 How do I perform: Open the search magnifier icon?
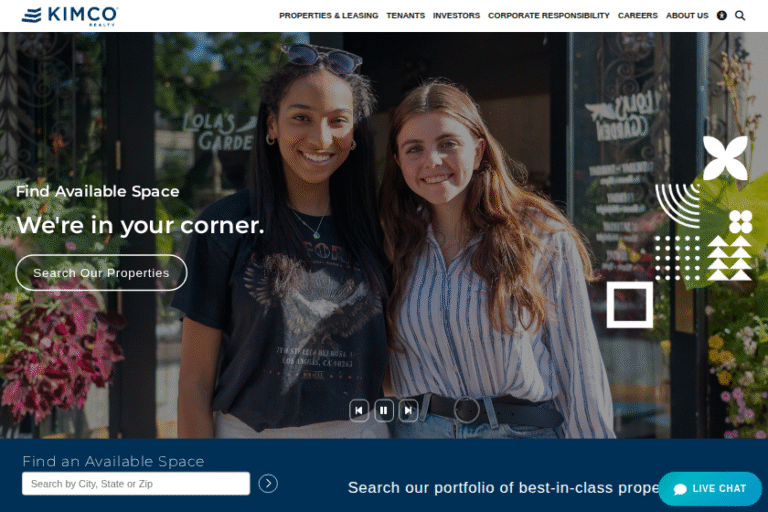click(x=740, y=16)
